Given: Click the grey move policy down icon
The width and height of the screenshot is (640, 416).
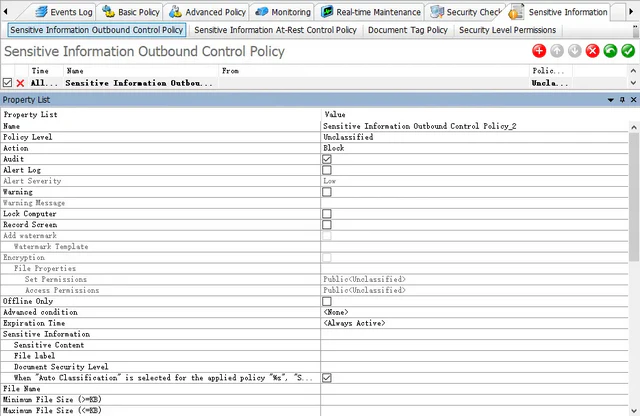Looking at the screenshot, I should pos(575,51).
